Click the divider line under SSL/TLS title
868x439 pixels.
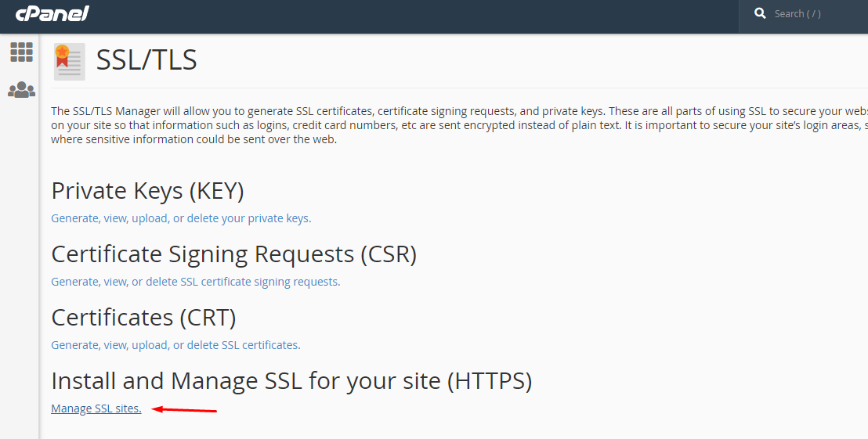460,88
